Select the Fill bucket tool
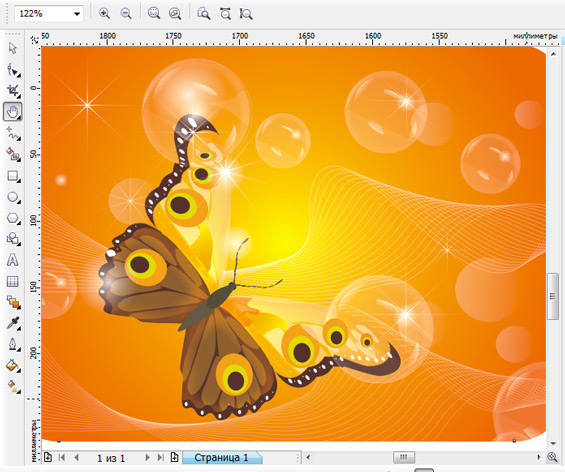Screen dimensions: 565x472 [13, 365]
